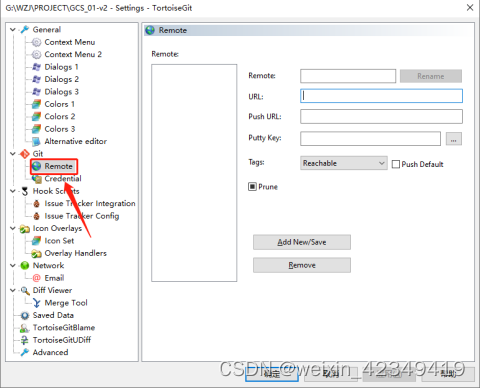Open the Dialogs 2 settings page
Screen dimensions: 480x388
pyautogui.click(x=62, y=79)
